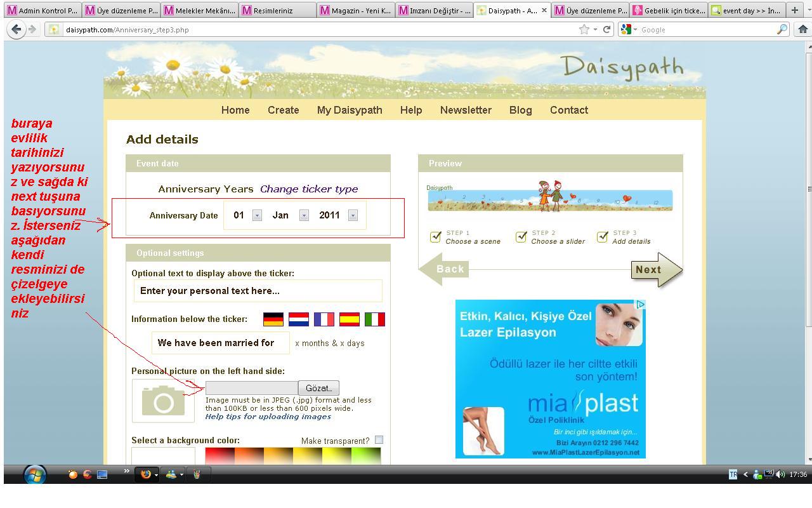Switch to the Admin Kontrol tab
Viewport: 812px width, 508px height.
[x=42, y=10]
